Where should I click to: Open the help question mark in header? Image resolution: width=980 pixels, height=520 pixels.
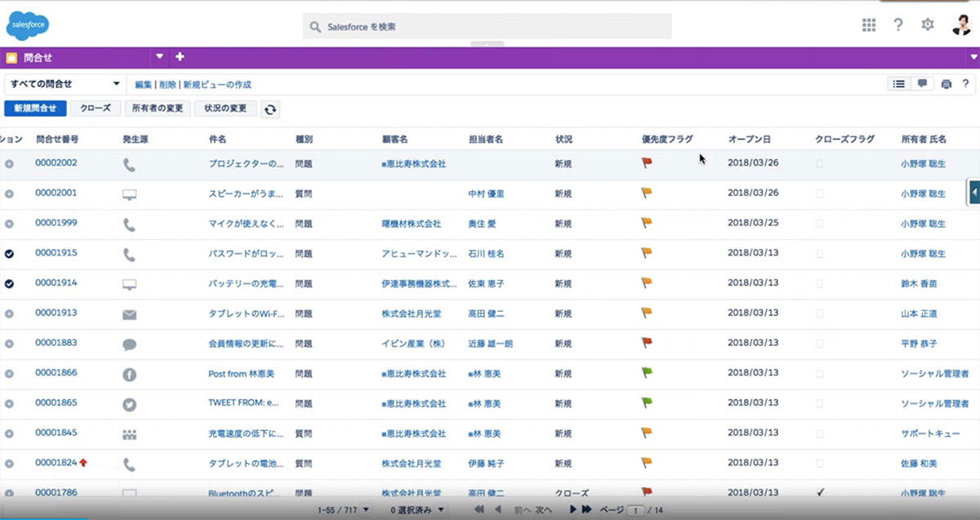click(898, 25)
